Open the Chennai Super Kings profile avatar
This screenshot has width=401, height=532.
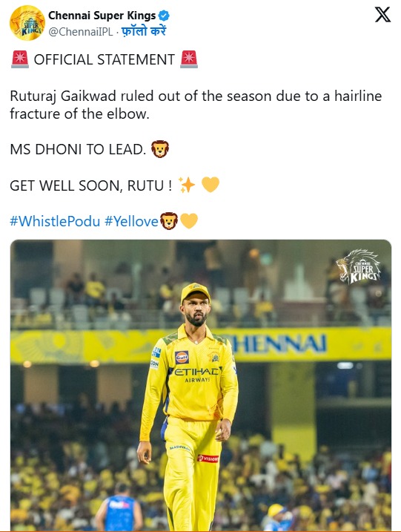pos(27,23)
